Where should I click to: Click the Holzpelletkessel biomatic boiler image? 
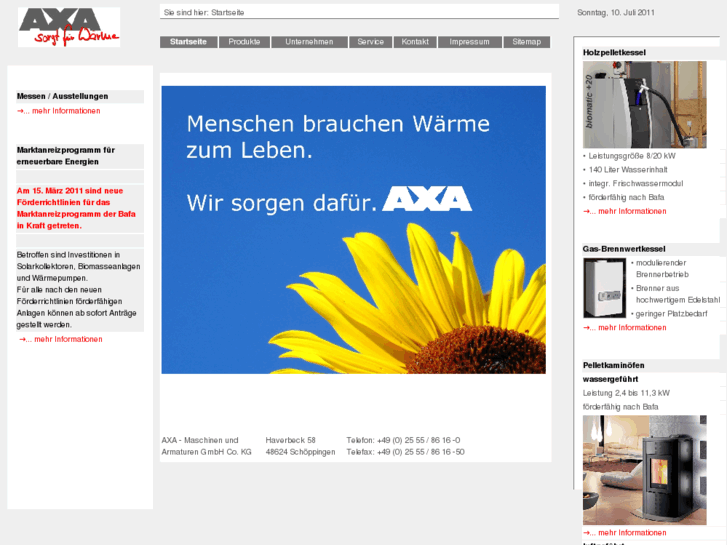tap(644, 105)
